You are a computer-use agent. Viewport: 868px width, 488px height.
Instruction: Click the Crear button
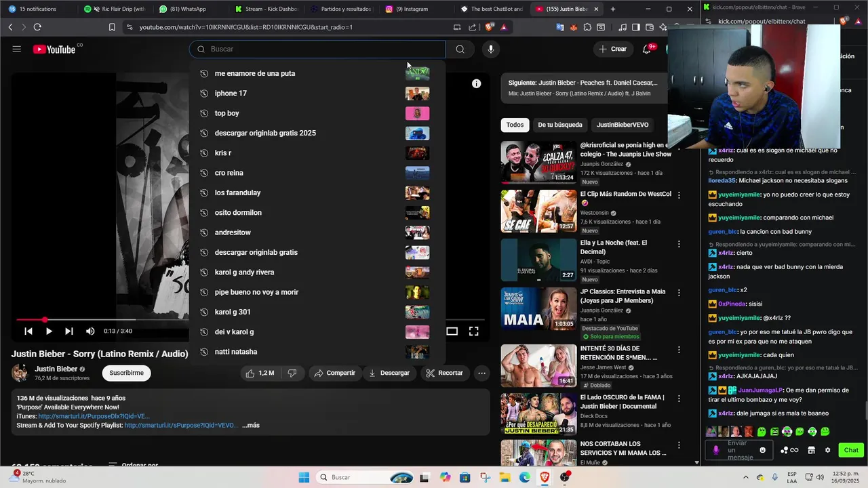612,49
